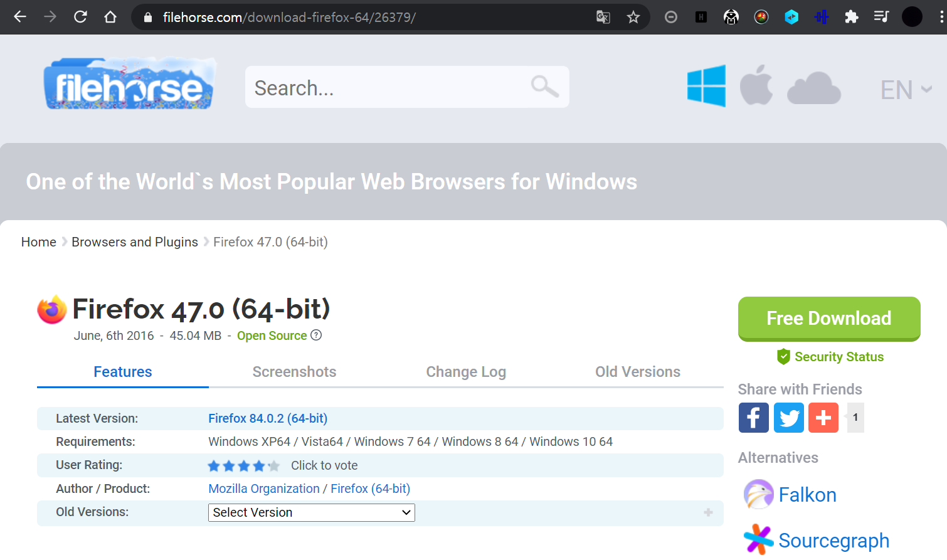Viewport: 947px width, 560px height.
Task: Open the Falkon alternative link
Action: 808,495
